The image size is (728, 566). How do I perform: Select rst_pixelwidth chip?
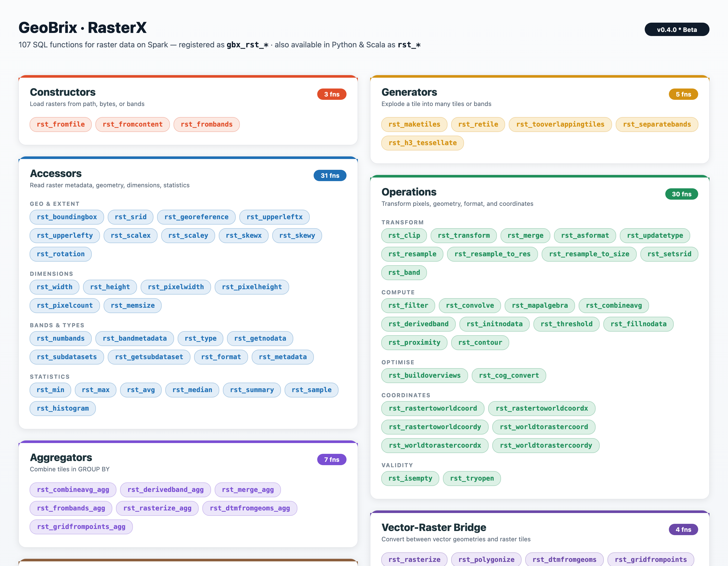click(176, 287)
